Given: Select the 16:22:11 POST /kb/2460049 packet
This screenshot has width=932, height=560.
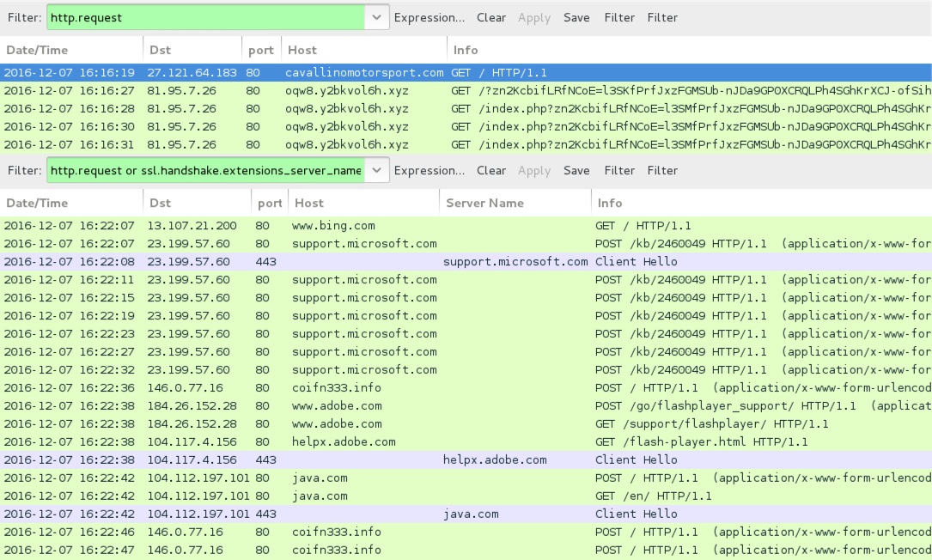Looking at the screenshot, I should (x=466, y=279).
